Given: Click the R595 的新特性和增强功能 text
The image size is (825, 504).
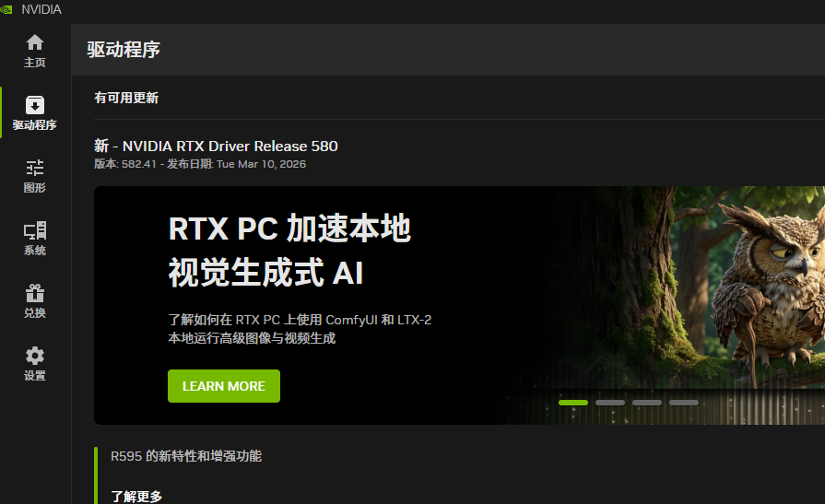Looking at the screenshot, I should pyautogui.click(x=186, y=456).
